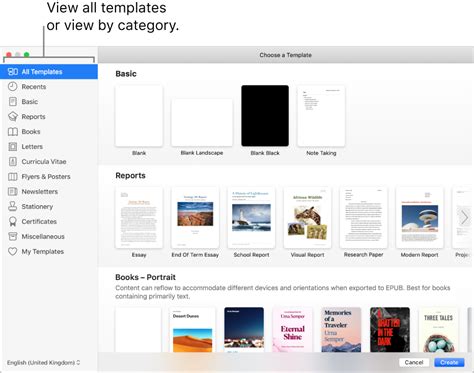Screen dimensions: 474x373
Task: Choose the Modern Report template
Action: point(420,217)
